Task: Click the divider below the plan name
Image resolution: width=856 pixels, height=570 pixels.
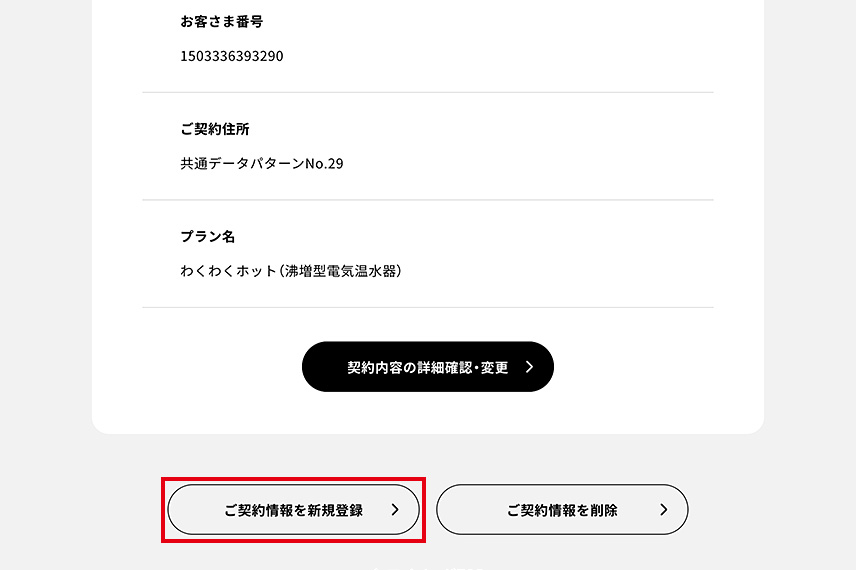Action: click(x=427, y=307)
